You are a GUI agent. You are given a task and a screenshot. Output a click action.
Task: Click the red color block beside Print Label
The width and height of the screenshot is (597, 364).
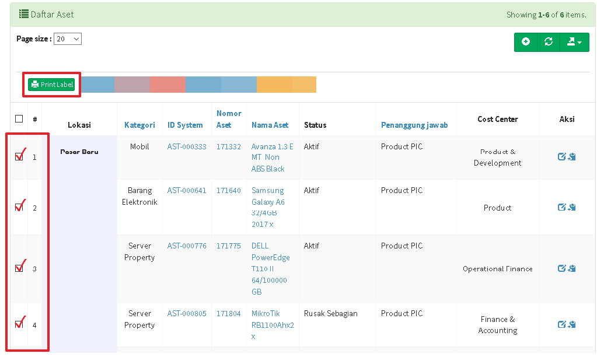coord(167,85)
